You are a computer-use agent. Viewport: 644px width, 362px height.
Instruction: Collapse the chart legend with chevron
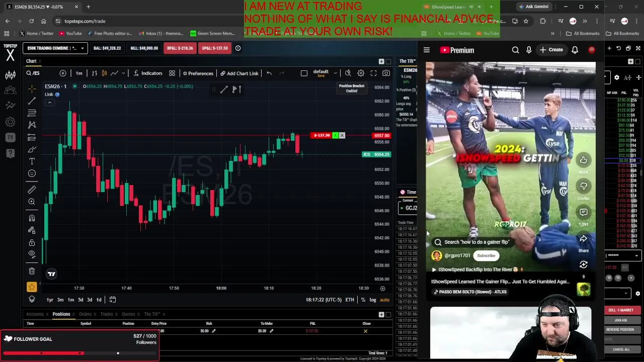pyautogui.click(x=49, y=102)
